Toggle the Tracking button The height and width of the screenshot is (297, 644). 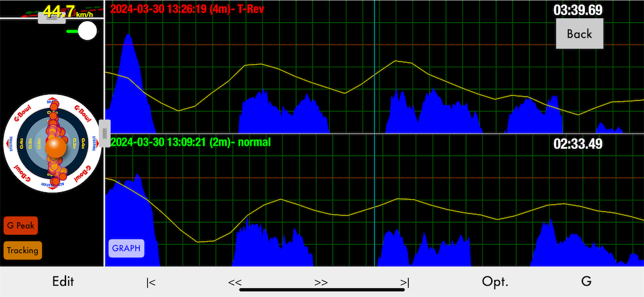click(23, 251)
